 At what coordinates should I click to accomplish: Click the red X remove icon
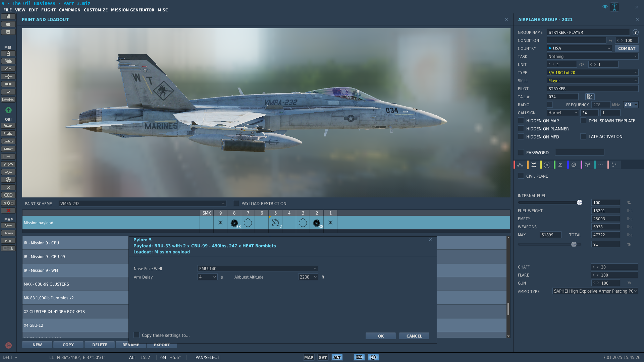8,210
